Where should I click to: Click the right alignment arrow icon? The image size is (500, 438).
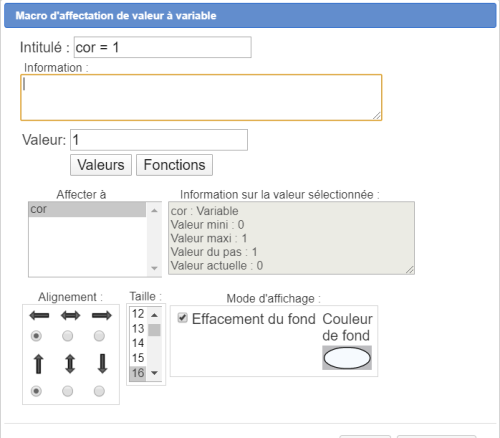[x=102, y=315]
